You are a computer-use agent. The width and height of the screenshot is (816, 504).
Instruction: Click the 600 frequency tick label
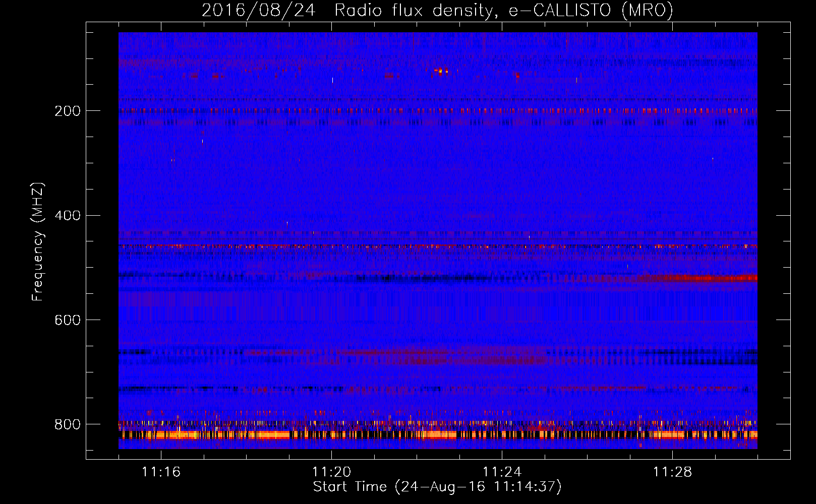click(68, 321)
